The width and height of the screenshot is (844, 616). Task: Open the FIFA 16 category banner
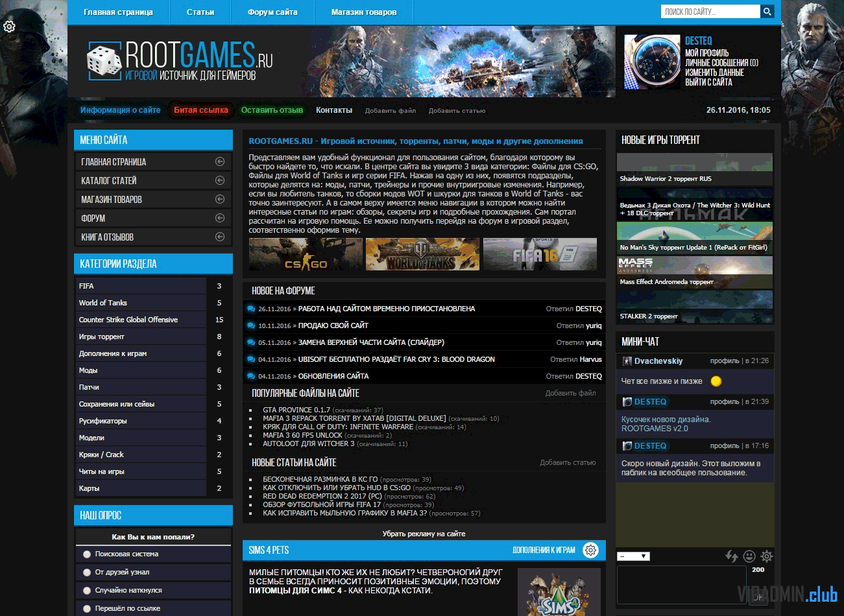pos(540,254)
